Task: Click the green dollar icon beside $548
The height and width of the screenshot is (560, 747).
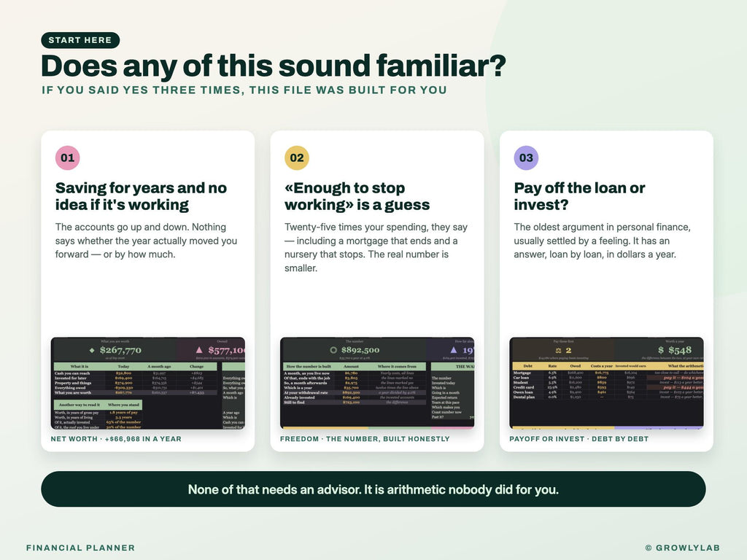Action: pyautogui.click(x=661, y=350)
